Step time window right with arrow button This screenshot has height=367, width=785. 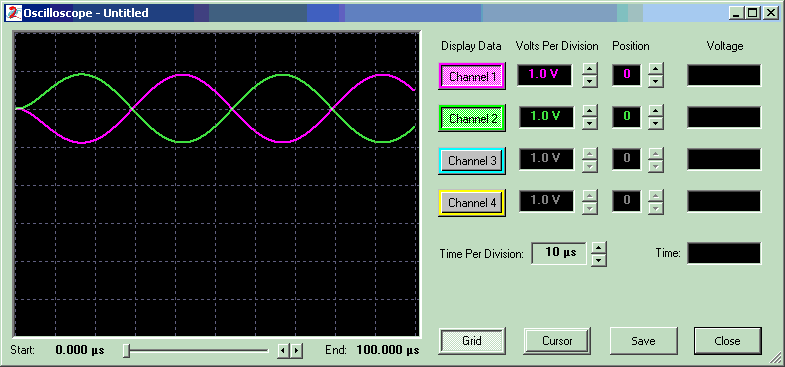(x=296, y=350)
